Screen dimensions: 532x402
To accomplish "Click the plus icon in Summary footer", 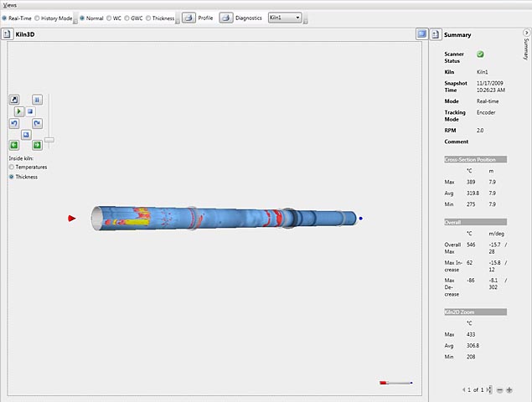I will click(x=509, y=390).
